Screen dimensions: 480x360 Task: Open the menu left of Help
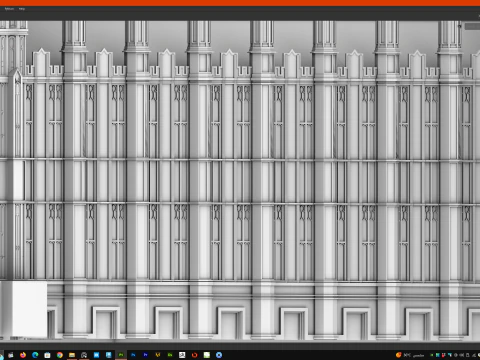(9, 9)
